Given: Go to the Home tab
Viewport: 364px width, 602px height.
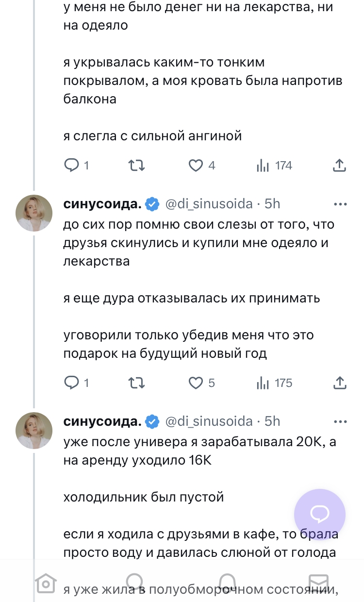Looking at the screenshot, I should 45,582.
